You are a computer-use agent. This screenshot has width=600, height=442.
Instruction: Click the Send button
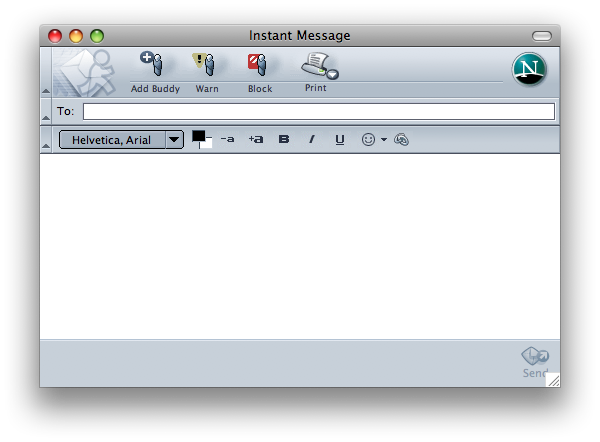coord(535,361)
